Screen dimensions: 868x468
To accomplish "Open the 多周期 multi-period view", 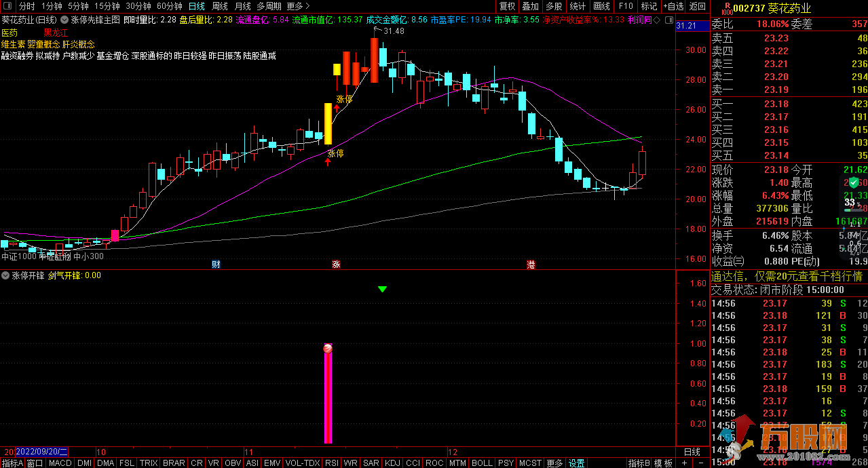I will 269,6.
